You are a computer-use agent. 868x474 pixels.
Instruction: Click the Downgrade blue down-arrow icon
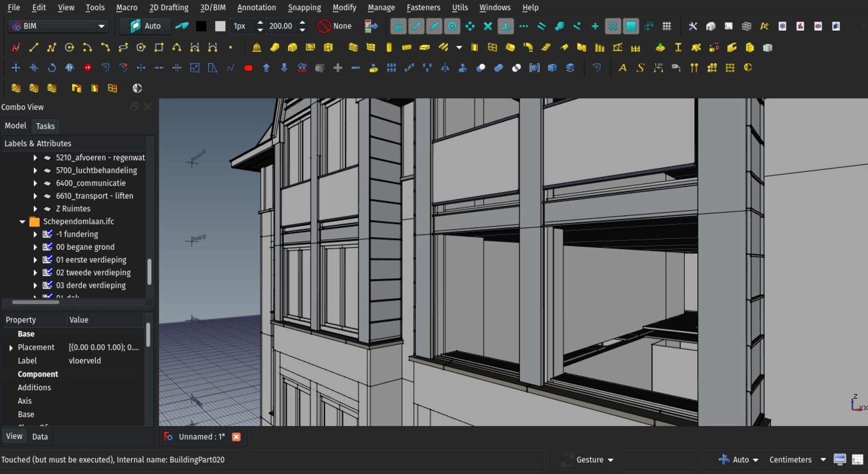coord(284,68)
